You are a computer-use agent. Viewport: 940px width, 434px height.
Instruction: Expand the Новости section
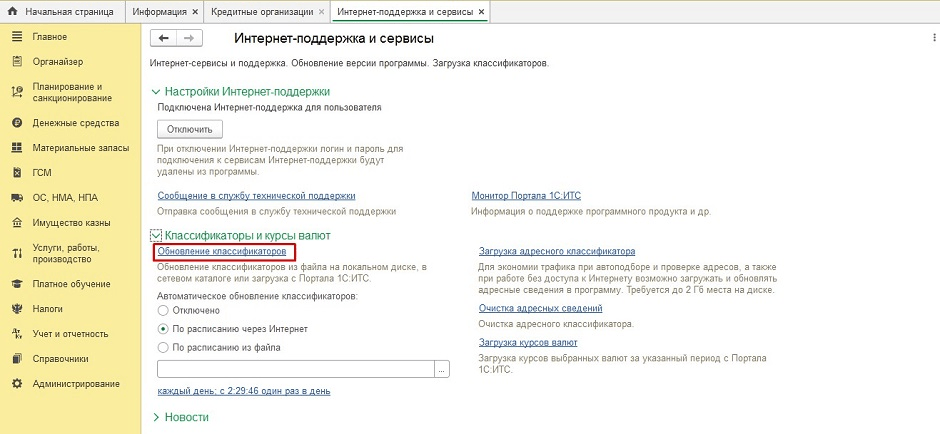click(x=155, y=416)
